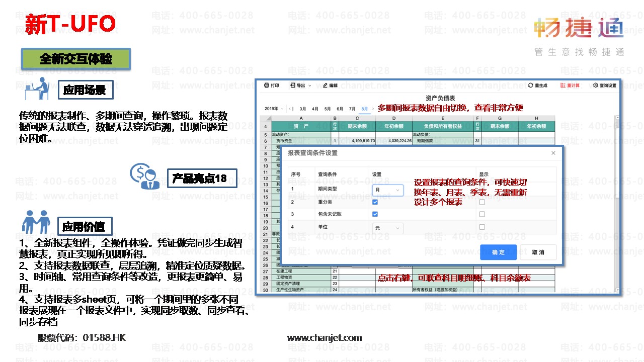This screenshot has width=644, height=362.
Task: Select the 8月 period tab
Action: pyautogui.click(x=365, y=108)
